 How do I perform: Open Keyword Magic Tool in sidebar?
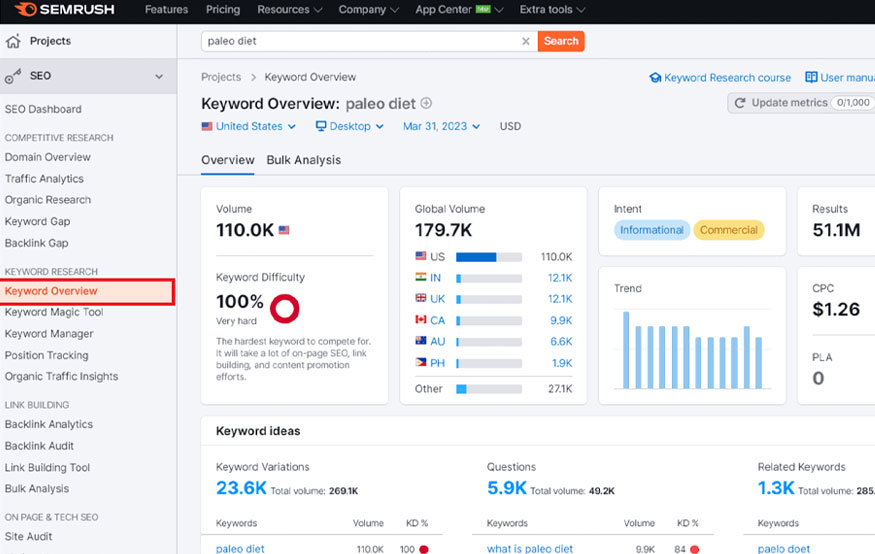point(54,312)
